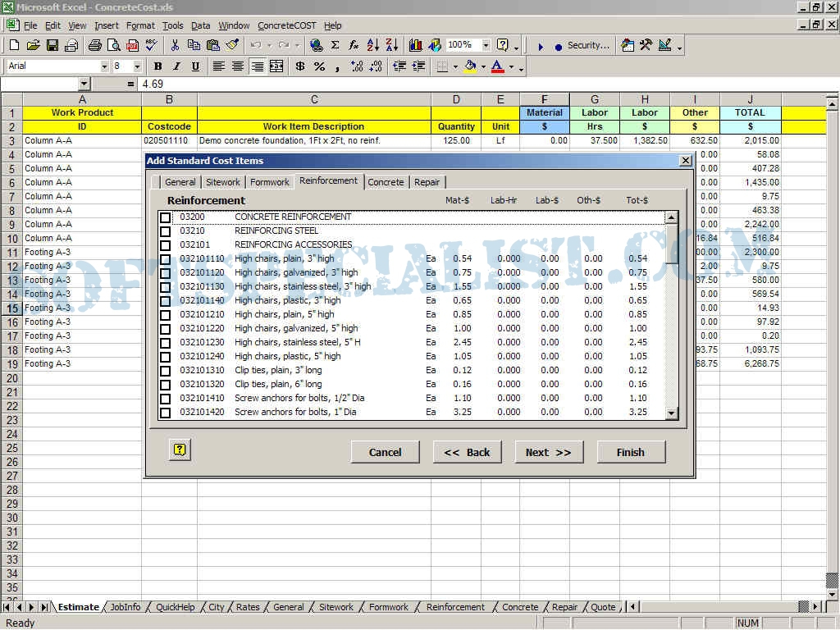Viewport: 840px width, 630px height.
Task: Click the AutoSum sigma icon
Action: (x=336, y=46)
